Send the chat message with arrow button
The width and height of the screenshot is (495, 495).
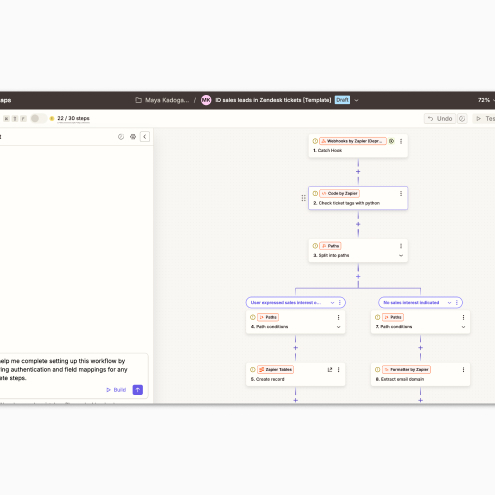click(x=138, y=390)
